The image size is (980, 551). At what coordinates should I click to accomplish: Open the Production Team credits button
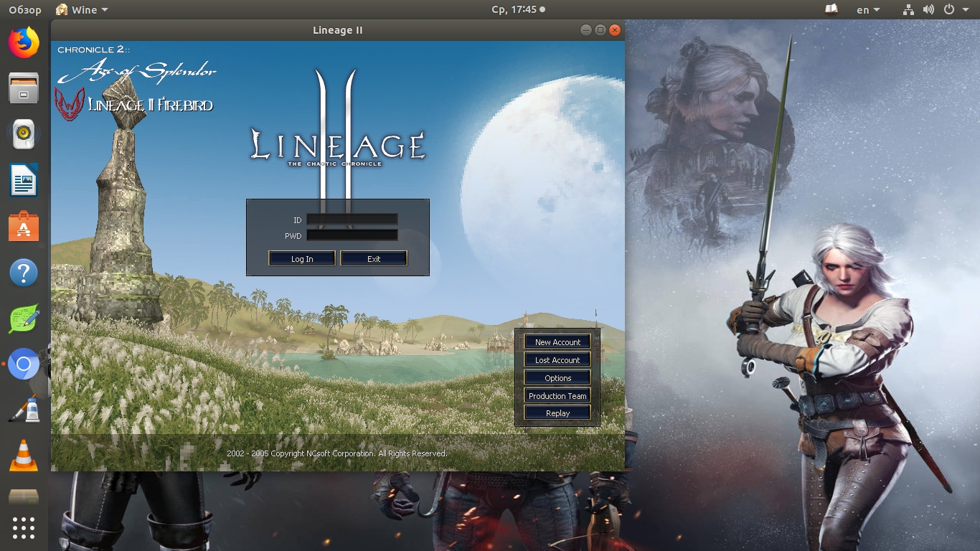point(557,396)
